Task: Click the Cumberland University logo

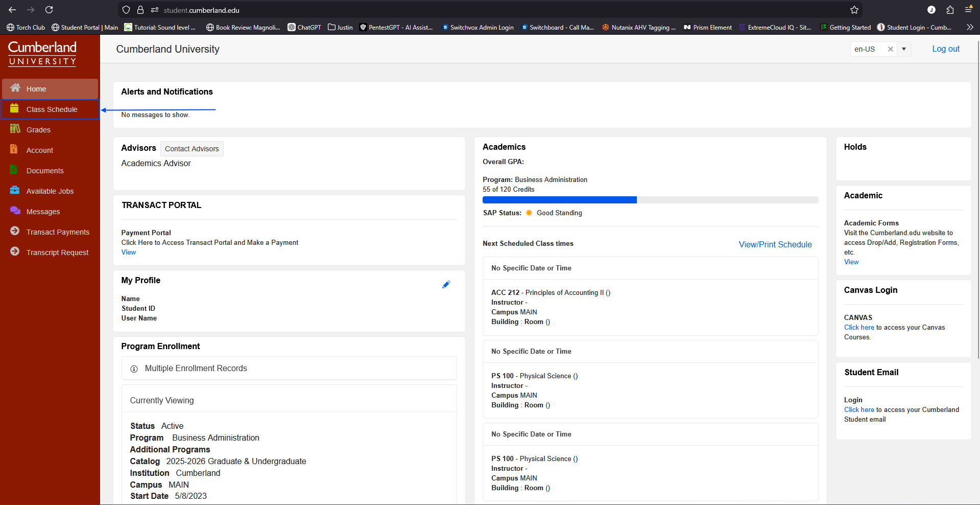Action: tap(42, 54)
